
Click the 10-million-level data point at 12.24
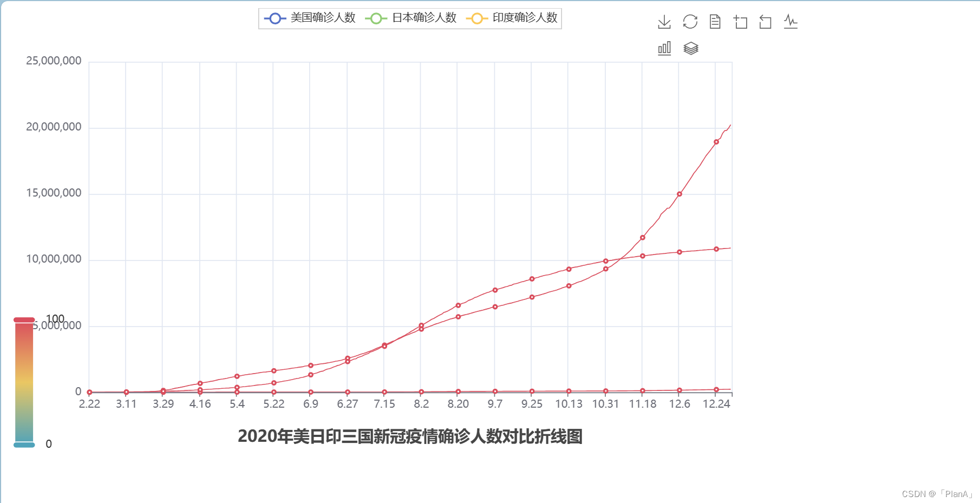(x=716, y=249)
